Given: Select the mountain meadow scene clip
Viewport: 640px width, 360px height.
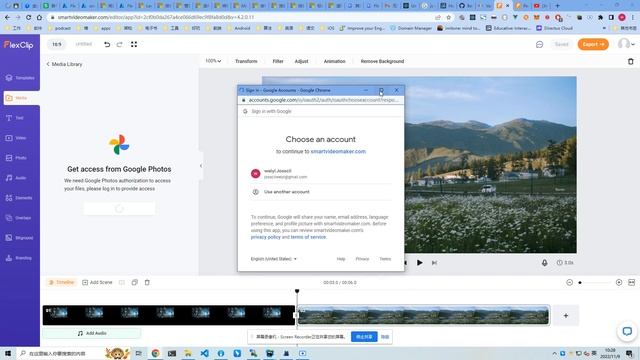Looking at the screenshot, I should [x=423, y=315].
